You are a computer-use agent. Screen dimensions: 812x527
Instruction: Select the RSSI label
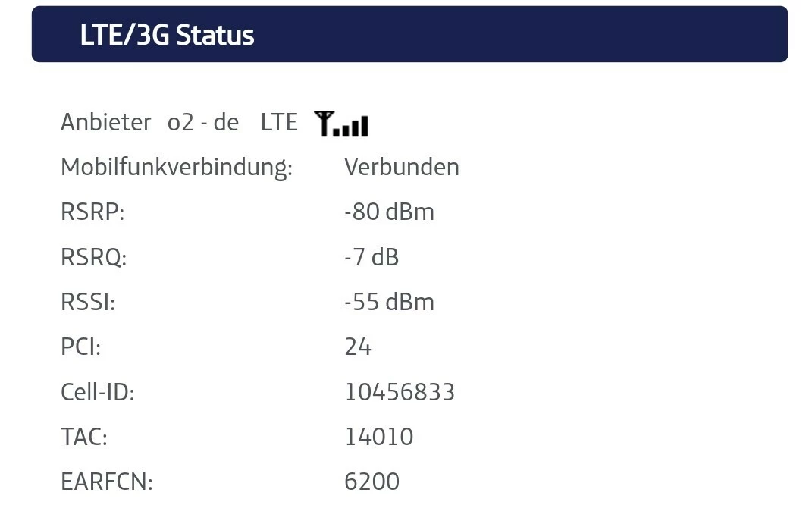coord(88,303)
